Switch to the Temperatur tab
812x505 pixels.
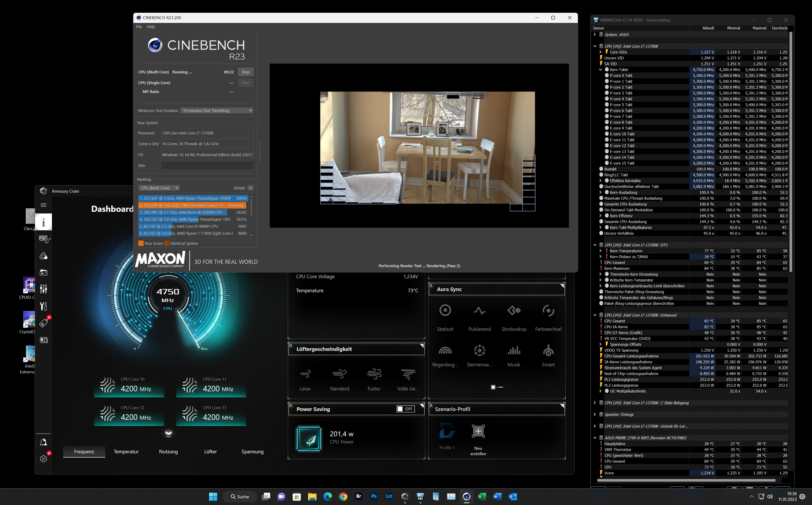[126, 451]
